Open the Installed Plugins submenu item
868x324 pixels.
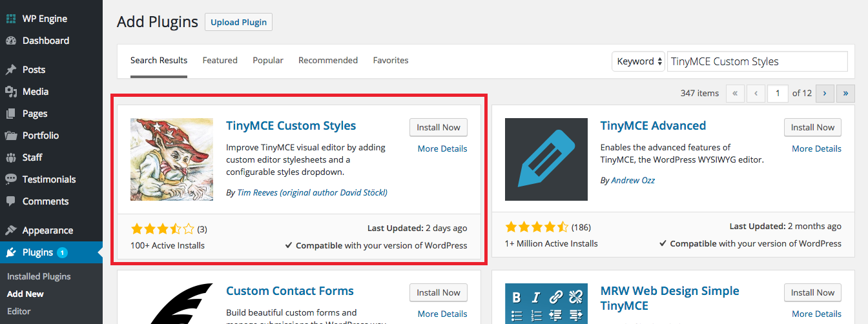pos(39,276)
